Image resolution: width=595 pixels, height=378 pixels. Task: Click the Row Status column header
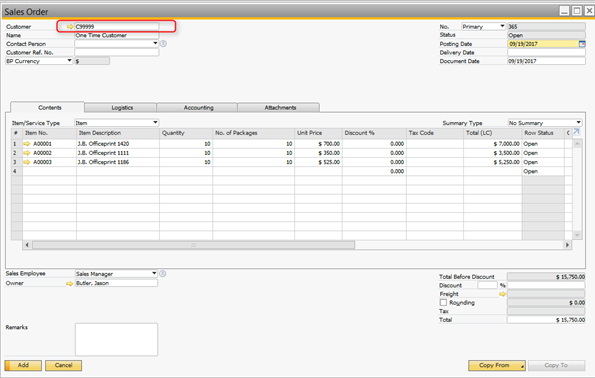543,133
